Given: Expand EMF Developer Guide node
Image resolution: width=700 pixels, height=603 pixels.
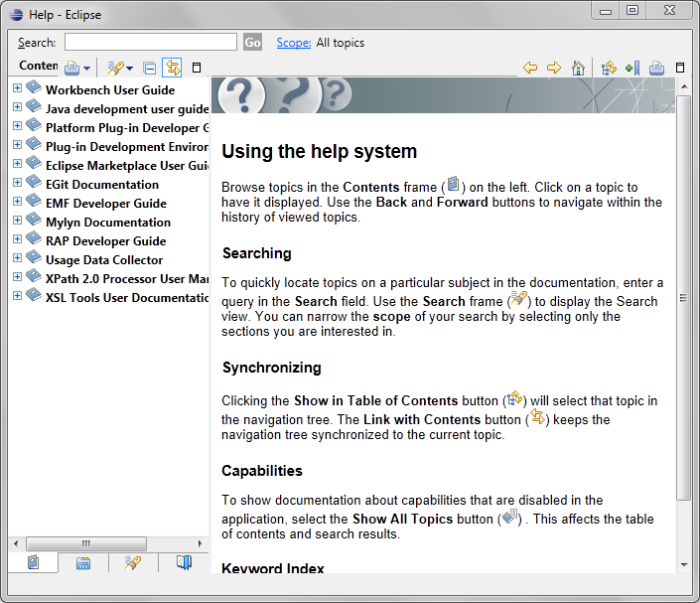Looking at the screenshot, I should (x=17, y=201).
